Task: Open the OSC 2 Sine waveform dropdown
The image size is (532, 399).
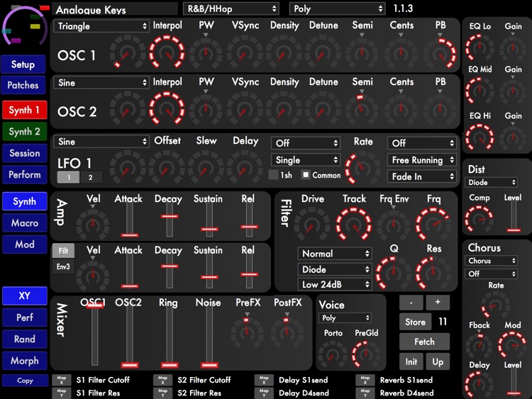Action: [101, 83]
